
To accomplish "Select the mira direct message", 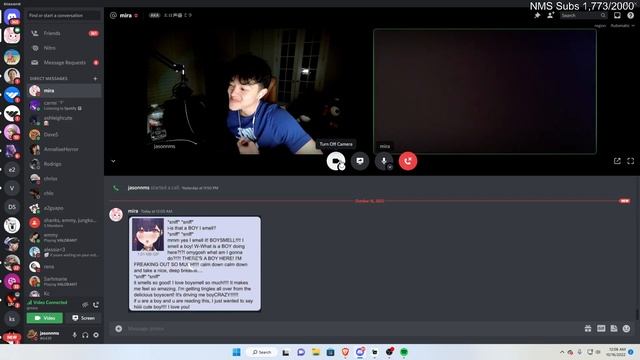I will (64, 91).
